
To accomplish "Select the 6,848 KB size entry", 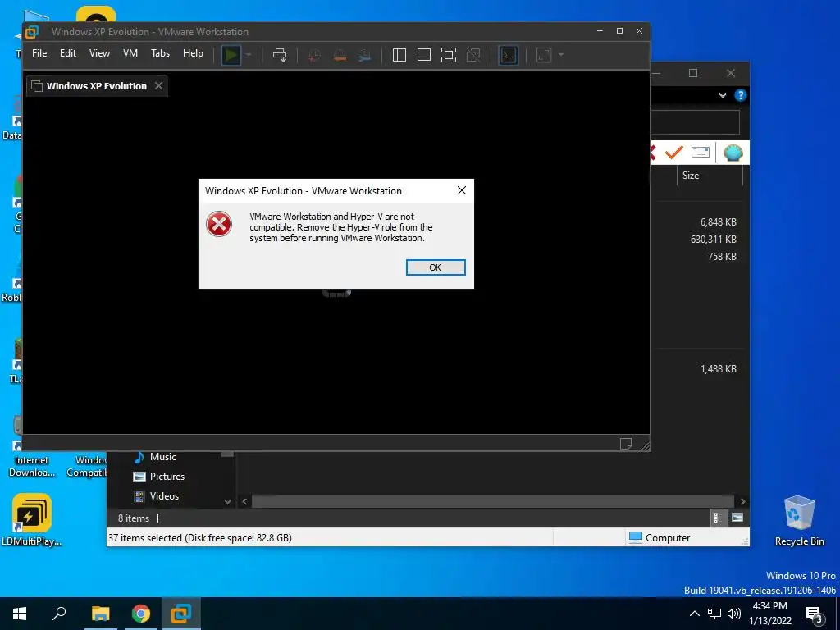I will [x=718, y=221].
